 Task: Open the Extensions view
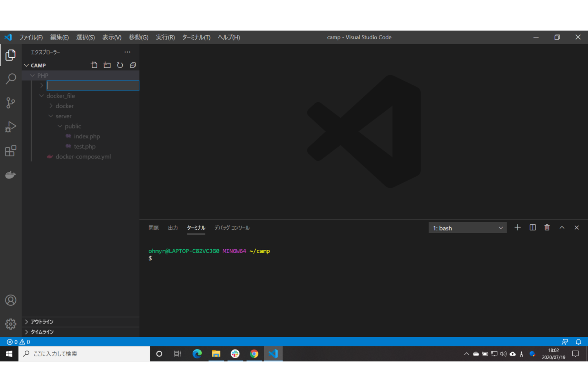click(x=11, y=151)
